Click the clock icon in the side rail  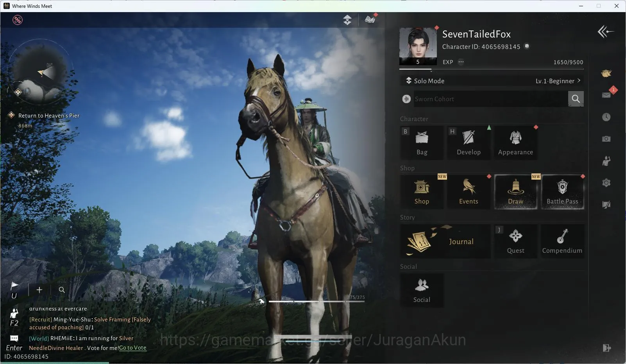[606, 117]
